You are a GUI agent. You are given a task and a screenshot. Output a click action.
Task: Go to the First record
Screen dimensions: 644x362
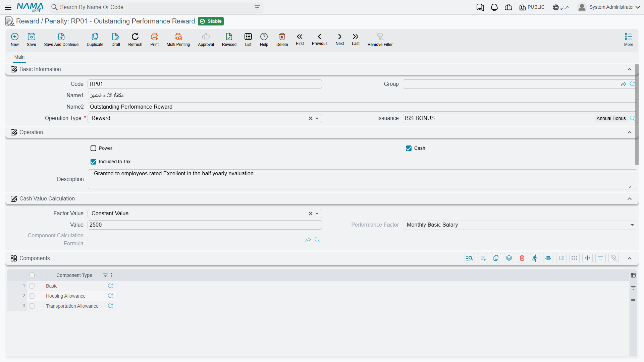click(x=300, y=39)
